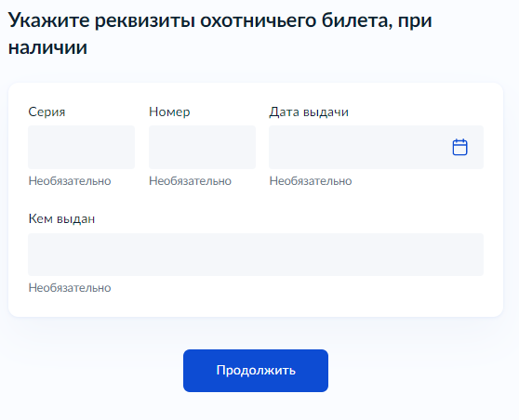Click the Дата выдачи field label
The width and height of the screenshot is (519, 420).
tap(309, 112)
